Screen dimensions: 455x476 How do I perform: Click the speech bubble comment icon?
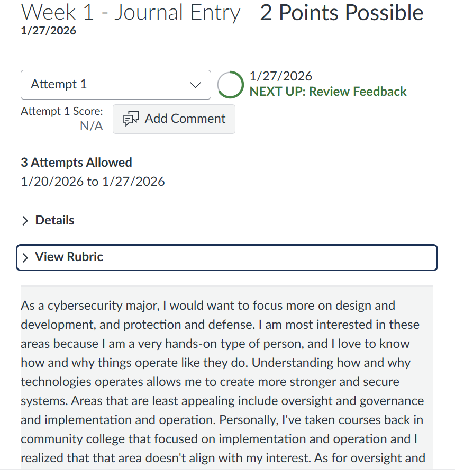point(129,119)
